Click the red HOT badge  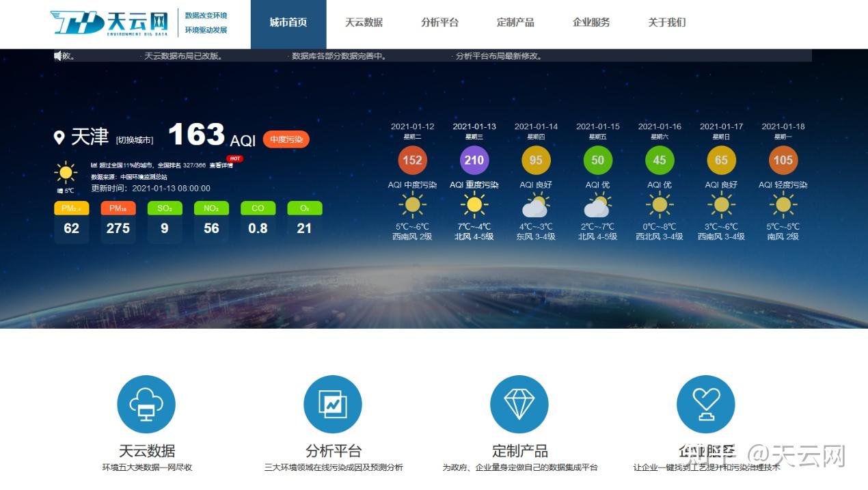(x=234, y=159)
